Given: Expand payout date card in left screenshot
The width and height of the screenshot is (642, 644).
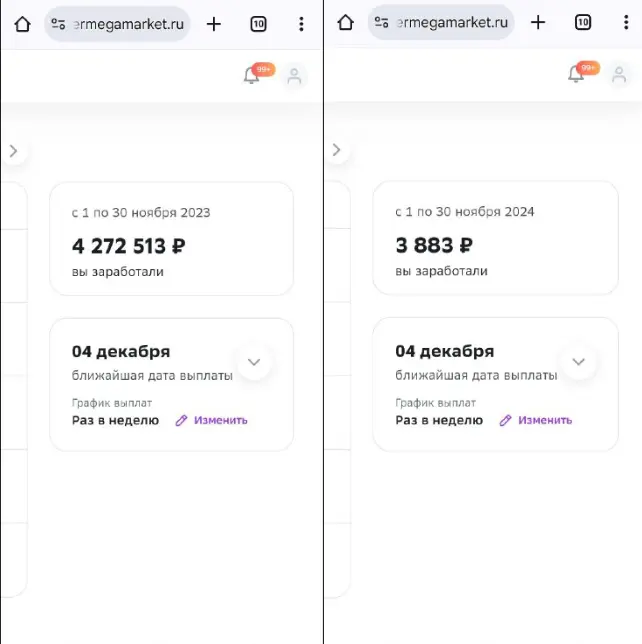Looking at the screenshot, I should (254, 362).
